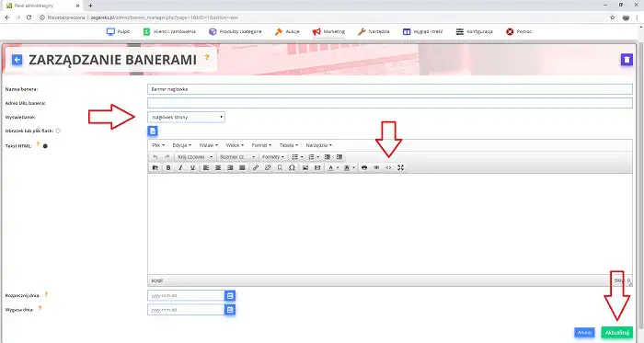644x343 pixels.
Task: Select the Obrazek lub plik flash radio
Action: 58,131
